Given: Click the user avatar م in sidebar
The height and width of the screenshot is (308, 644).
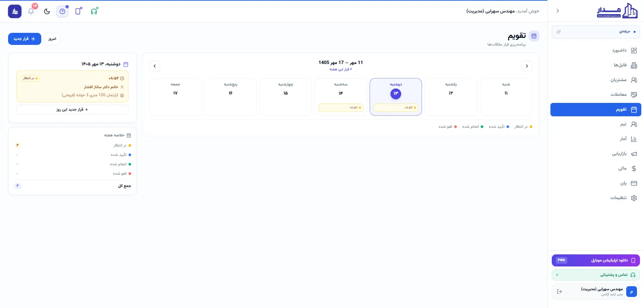Looking at the screenshot, I should 632,292.
